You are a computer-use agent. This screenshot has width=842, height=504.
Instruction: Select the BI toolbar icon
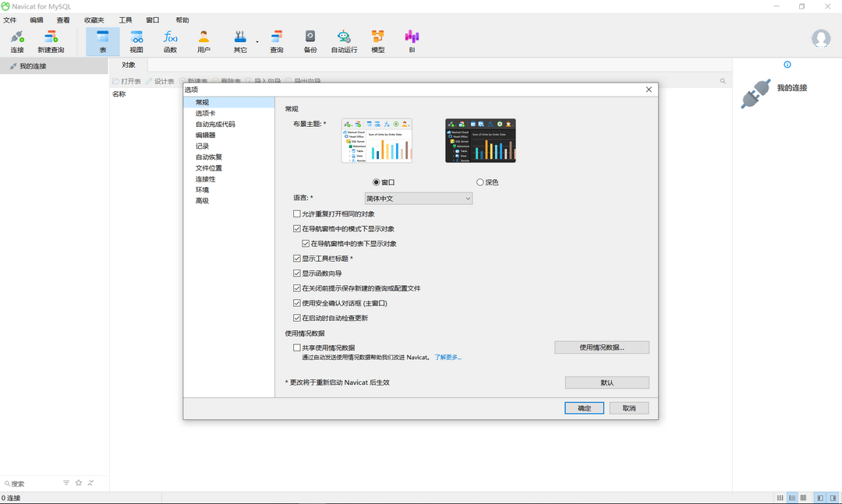click(411, 41)
